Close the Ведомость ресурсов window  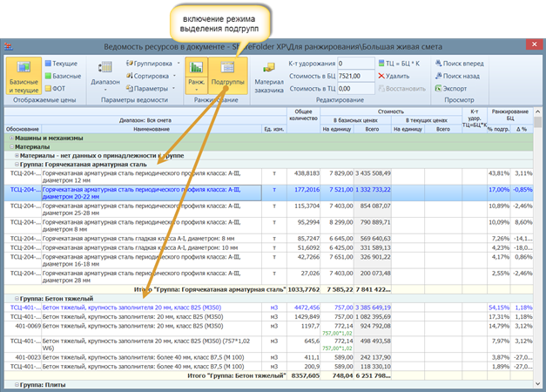[x=534, y=44]
